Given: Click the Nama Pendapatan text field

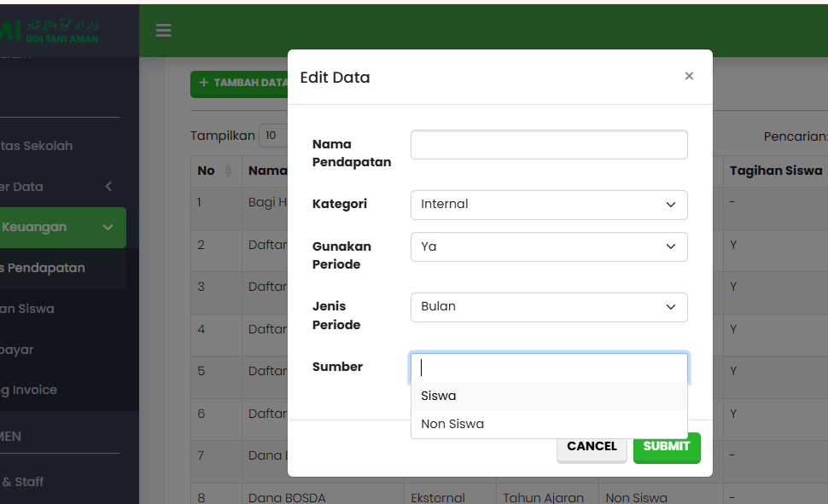Looking at the screenshot, I should (x=549, y=145).
